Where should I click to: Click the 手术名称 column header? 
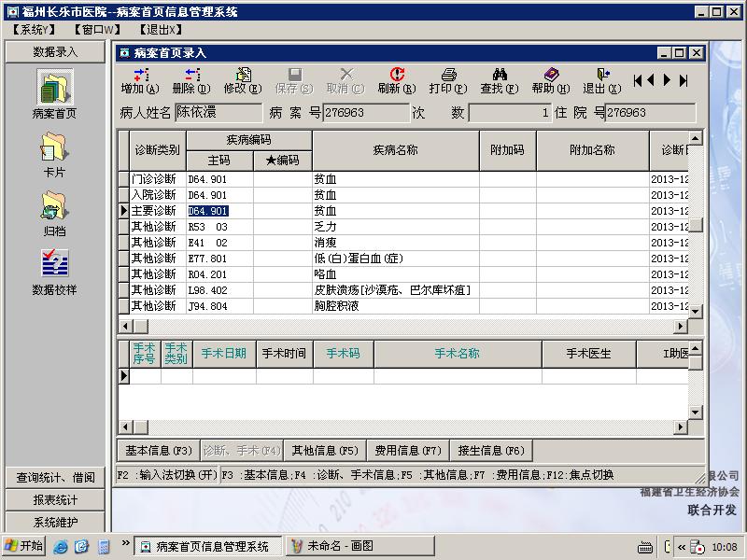pos(458,354)
